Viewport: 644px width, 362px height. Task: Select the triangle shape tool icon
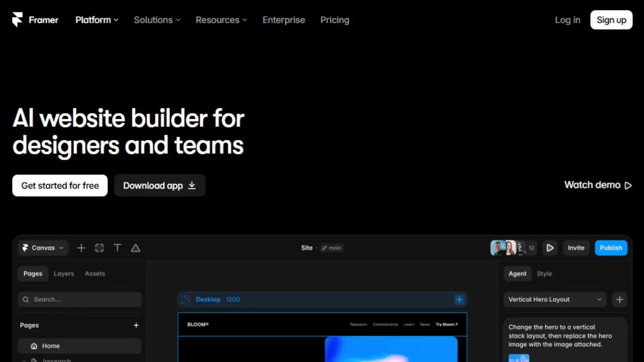(x=136, y=248)
